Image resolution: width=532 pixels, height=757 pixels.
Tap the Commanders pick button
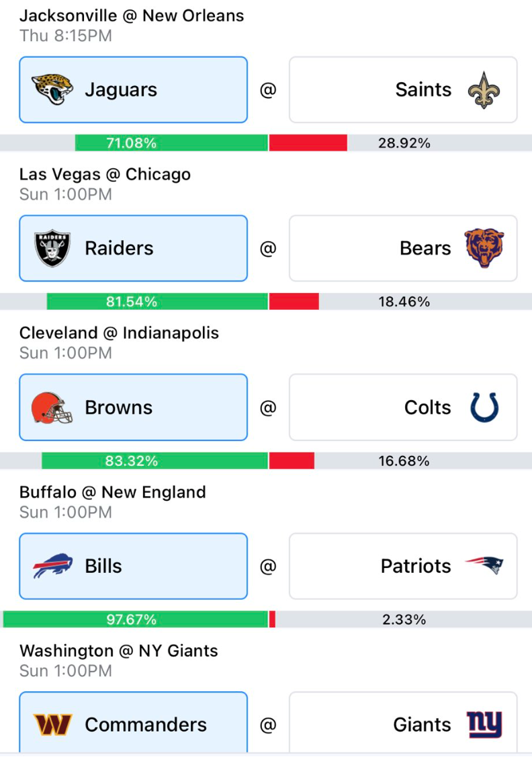(x=134, y=723)
